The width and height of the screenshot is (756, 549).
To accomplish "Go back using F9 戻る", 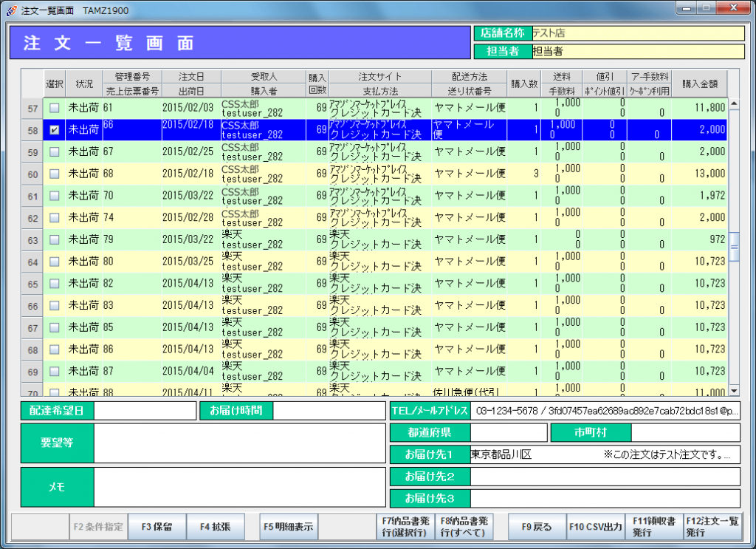I will [537, 527].
